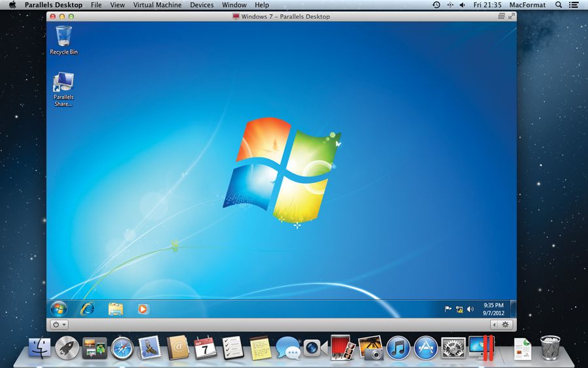Open Spotlight search magnifier
Viewport: 588px width, 368px height.
[x=559, y=5]
